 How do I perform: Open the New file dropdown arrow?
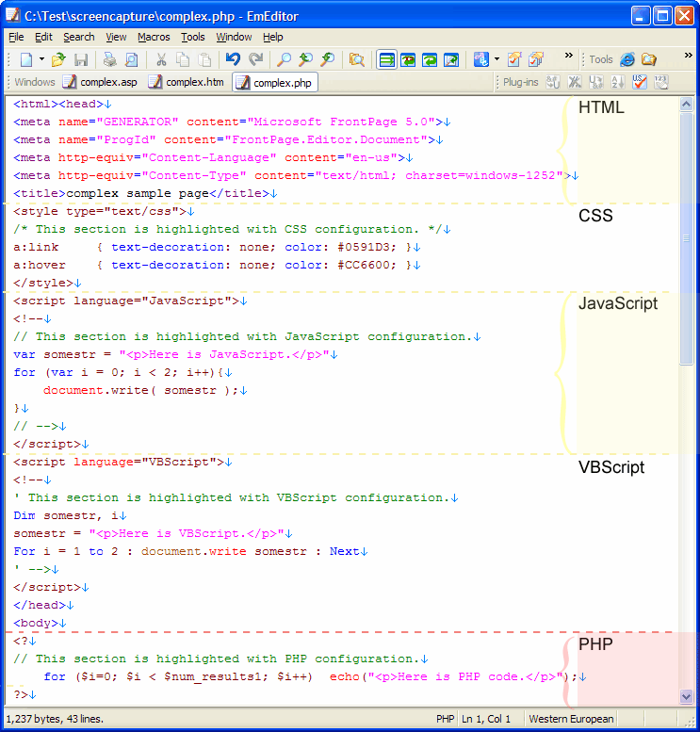pyautogui.click(x=41, y=59)
